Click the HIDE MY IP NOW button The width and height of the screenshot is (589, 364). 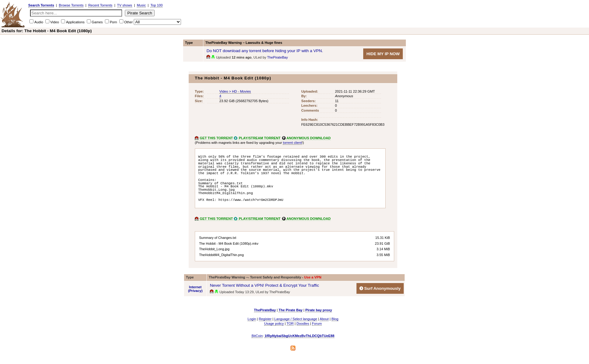click(383, 54)
